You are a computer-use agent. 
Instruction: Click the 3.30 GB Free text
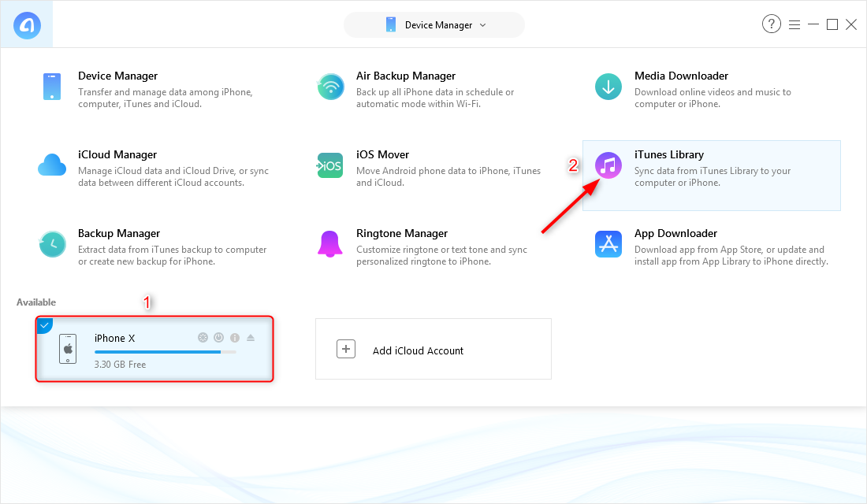(120, 364)
